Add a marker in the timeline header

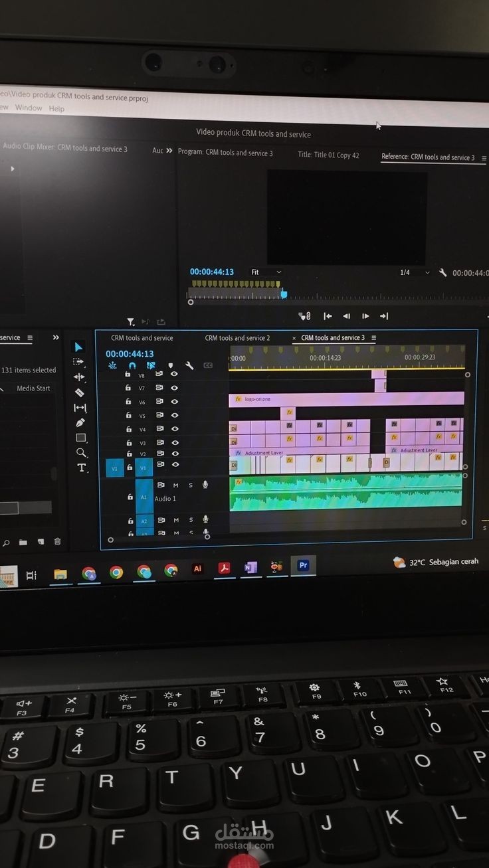[x=171, y=365]
